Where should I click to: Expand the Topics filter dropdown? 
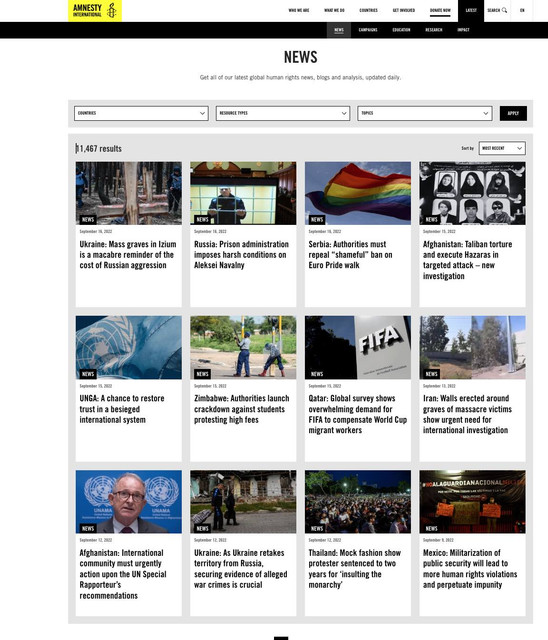(425, 113)
